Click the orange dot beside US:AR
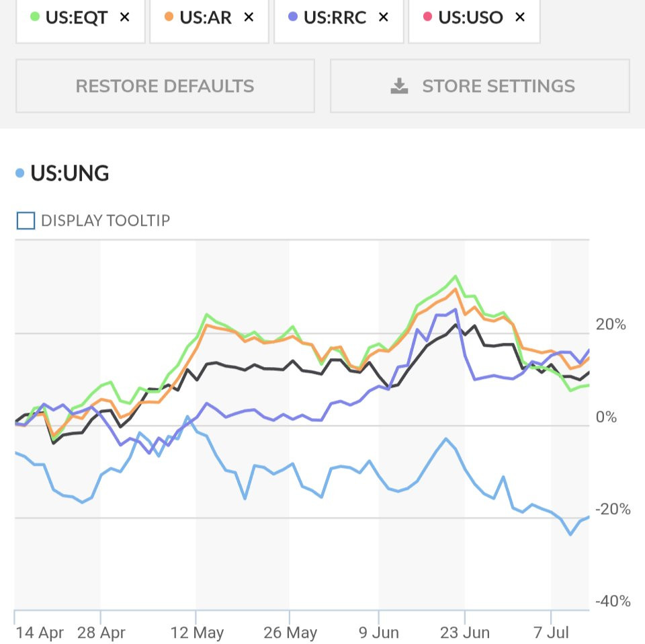The image size is (645, 644). (x=169, y=17)
